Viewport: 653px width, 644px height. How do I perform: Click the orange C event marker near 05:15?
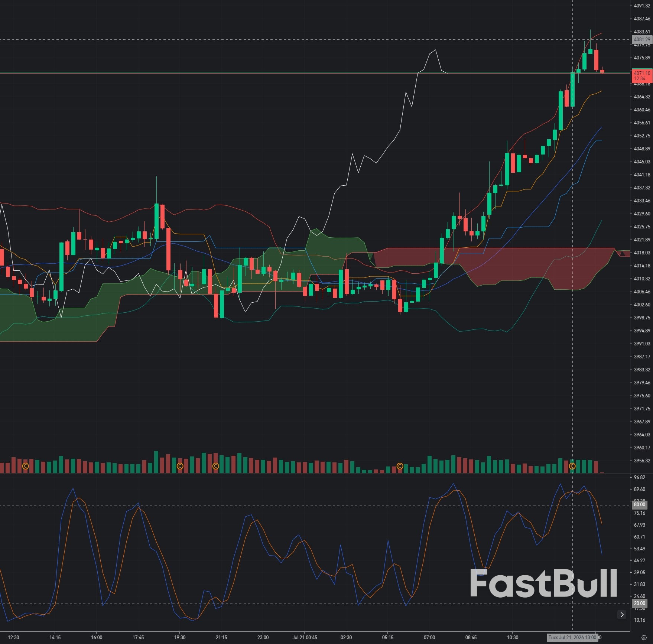400,466
